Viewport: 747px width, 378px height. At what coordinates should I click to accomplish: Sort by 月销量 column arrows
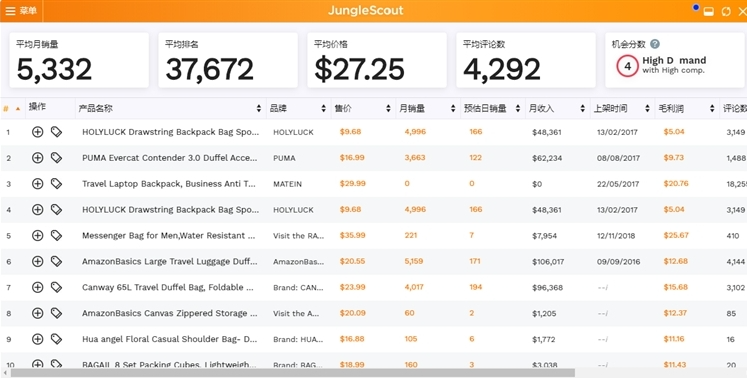[453, 109]
